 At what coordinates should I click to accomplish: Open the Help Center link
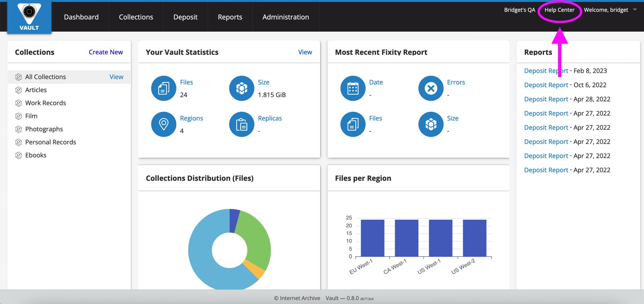click(x=559, y=10)
